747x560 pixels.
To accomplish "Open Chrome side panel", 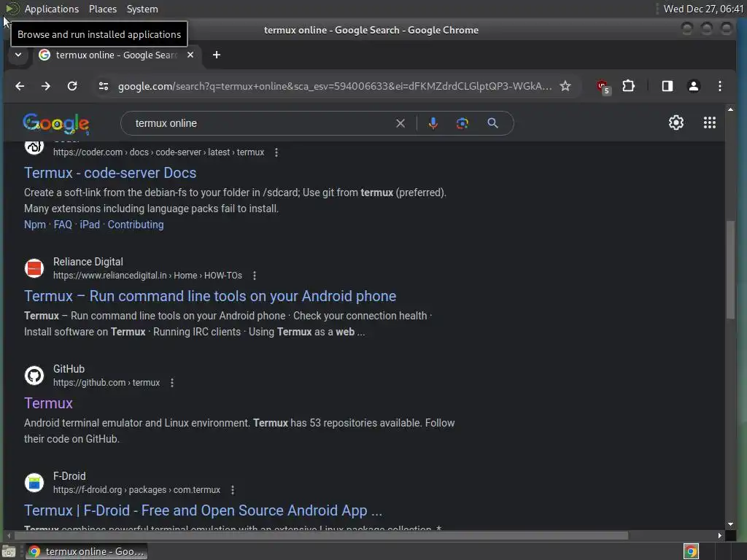I will [x=667, y=86].
